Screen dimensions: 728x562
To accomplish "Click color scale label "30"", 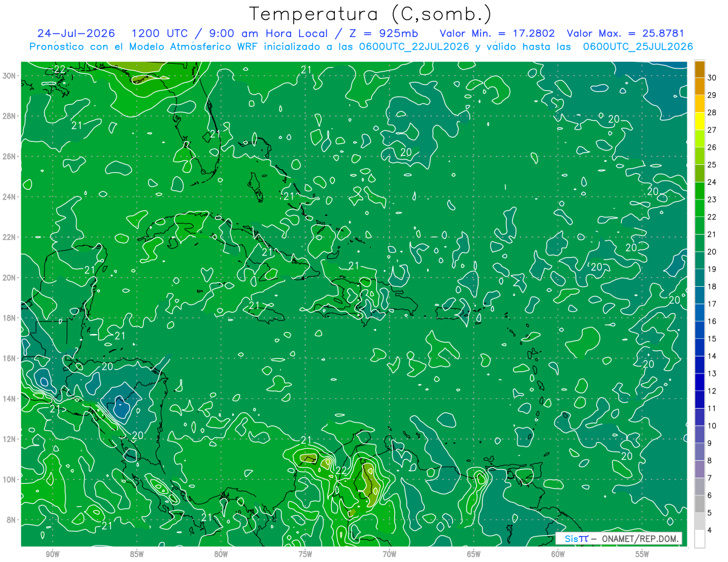I will pos(712,78).
